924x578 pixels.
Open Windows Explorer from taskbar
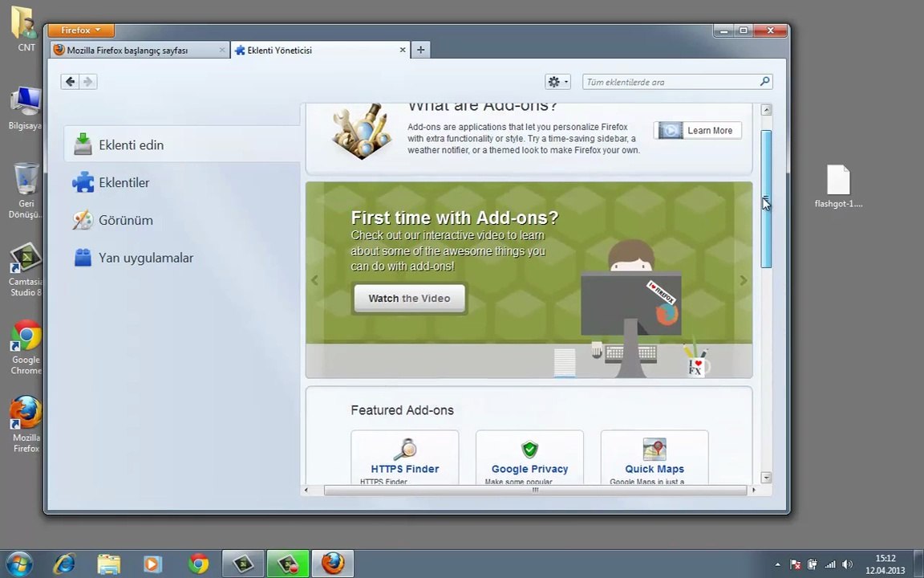pos(108,564)
